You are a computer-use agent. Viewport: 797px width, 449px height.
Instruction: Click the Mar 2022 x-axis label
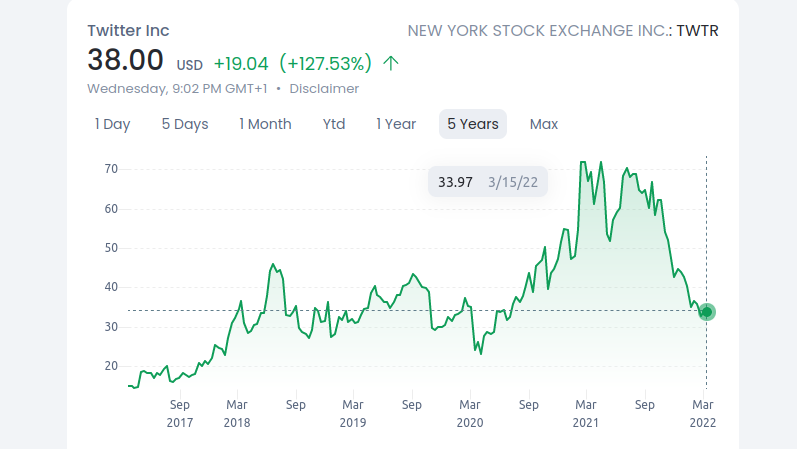click(703, 413)
